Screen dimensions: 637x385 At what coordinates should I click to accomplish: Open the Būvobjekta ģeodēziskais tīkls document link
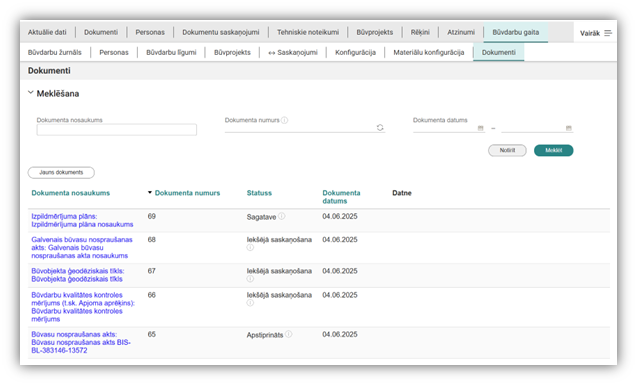pos(78,275)
